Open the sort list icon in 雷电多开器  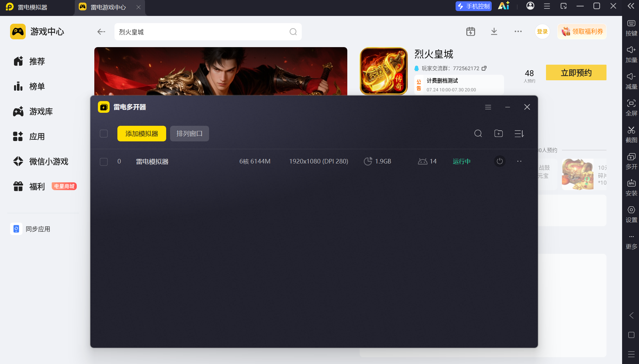coord(519,133)
